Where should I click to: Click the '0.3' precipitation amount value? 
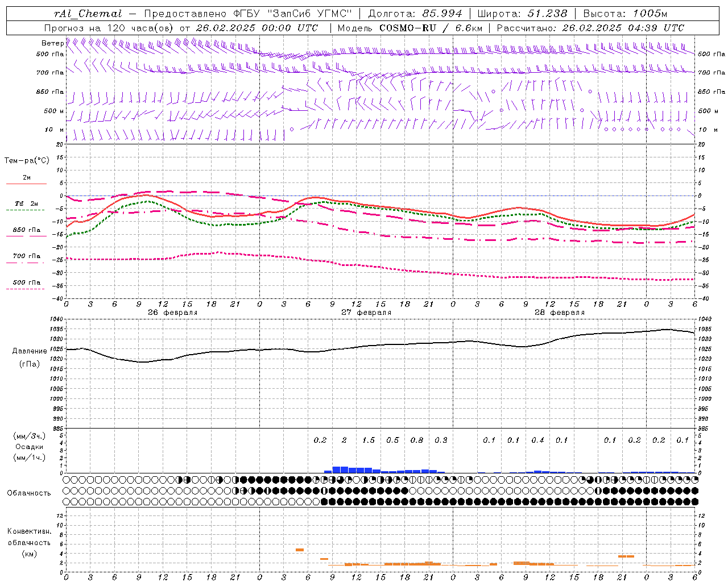(x=441, y=440)
